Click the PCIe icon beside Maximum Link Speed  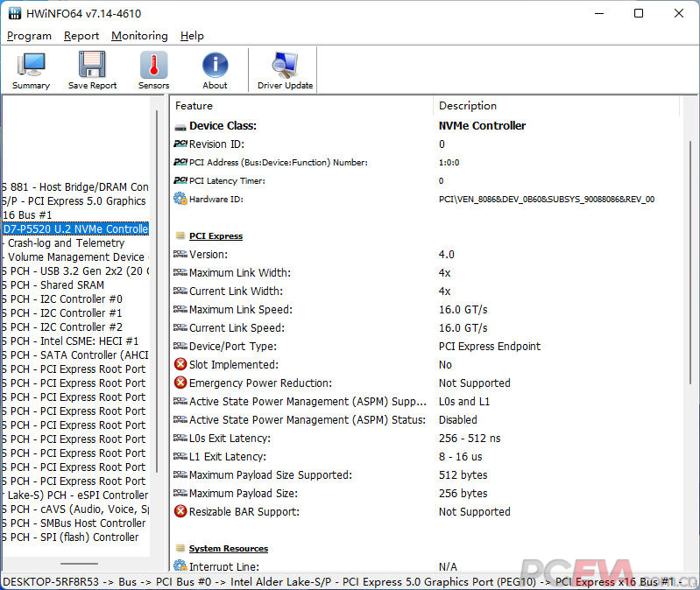coord(180,309)
